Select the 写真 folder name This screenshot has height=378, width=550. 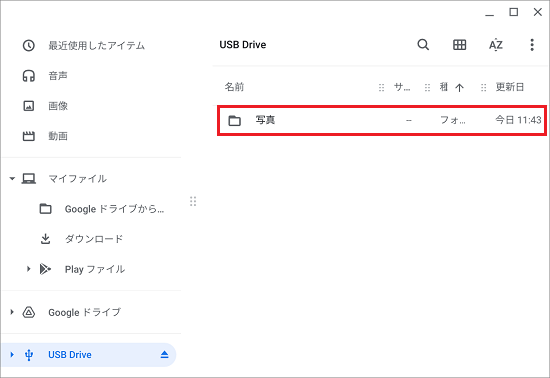[265, 120]
